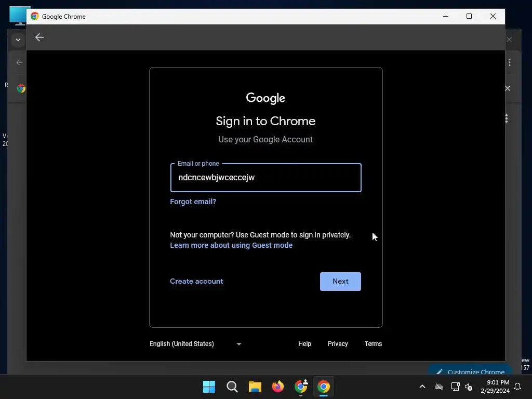Screen dimensions: 532x399
Task: Open taskbar Search
Action: (x=232, y=387)
